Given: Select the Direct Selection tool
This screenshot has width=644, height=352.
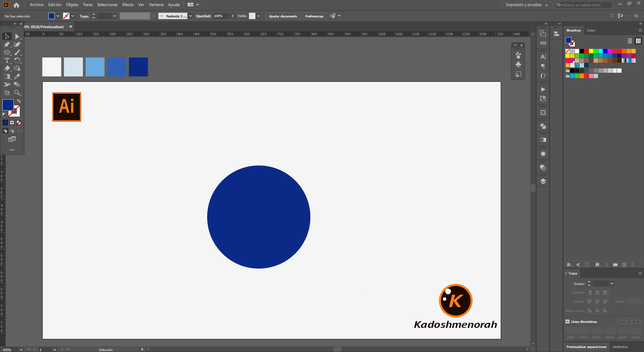Looking at the screenshot, I should pos(17,36).
